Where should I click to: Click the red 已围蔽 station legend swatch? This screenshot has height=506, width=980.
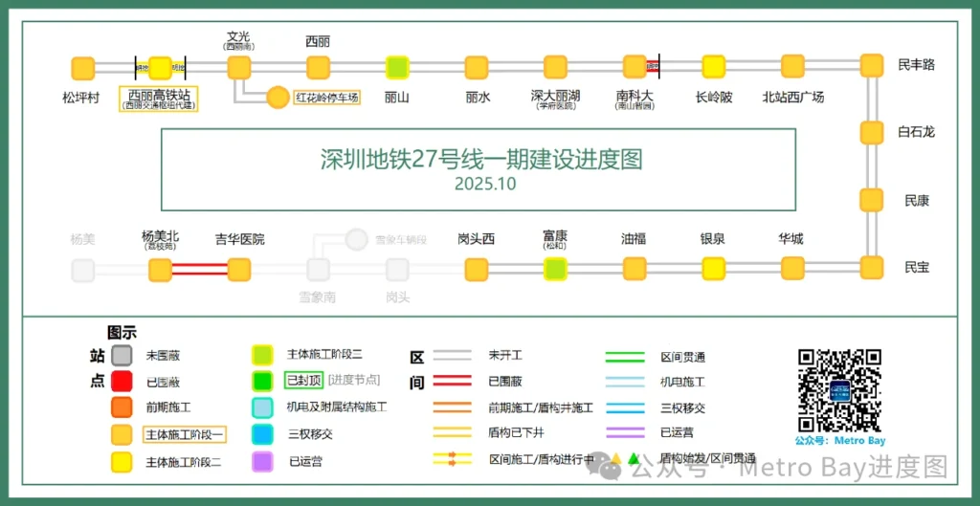click(x=121, y=381)
